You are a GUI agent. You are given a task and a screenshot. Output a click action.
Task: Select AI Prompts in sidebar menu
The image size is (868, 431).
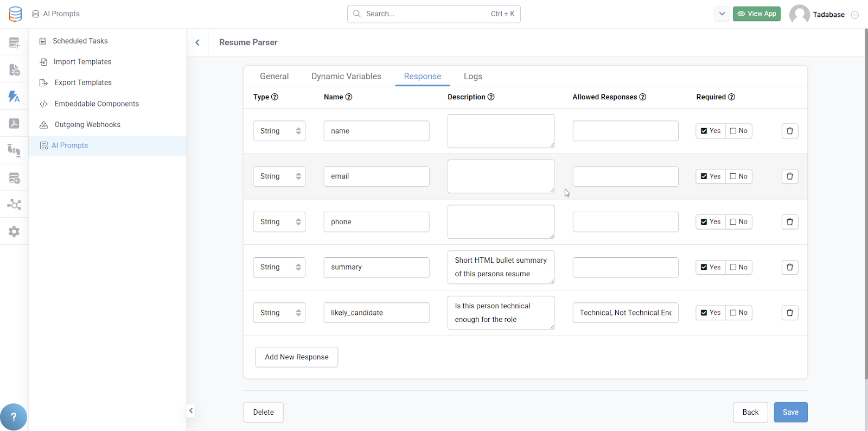tap(107, 145)
